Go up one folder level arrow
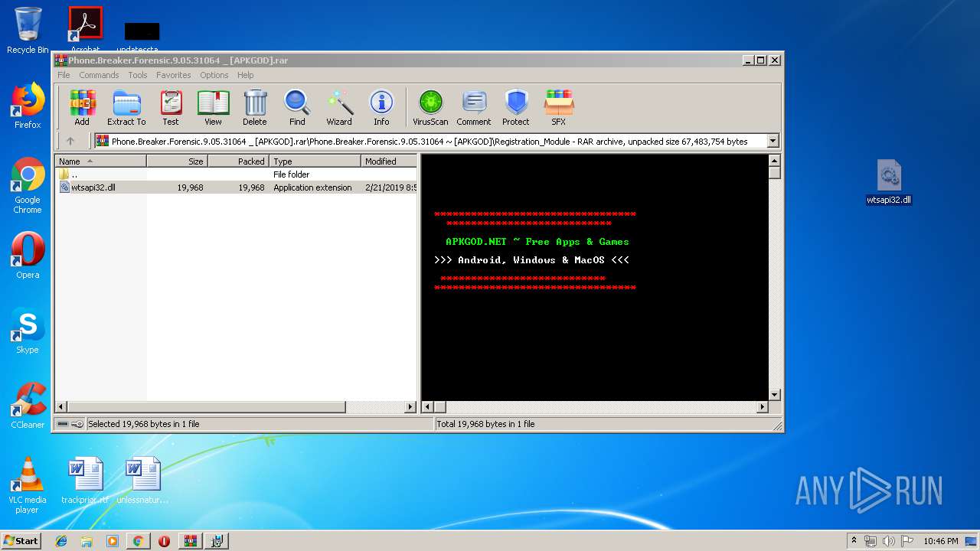 (x=70, y=141)
